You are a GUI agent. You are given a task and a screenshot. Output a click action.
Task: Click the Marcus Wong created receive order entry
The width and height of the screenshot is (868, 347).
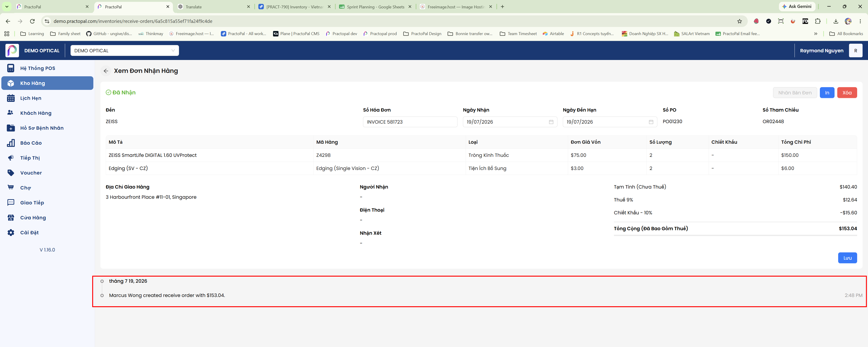(x=167, y=295)
